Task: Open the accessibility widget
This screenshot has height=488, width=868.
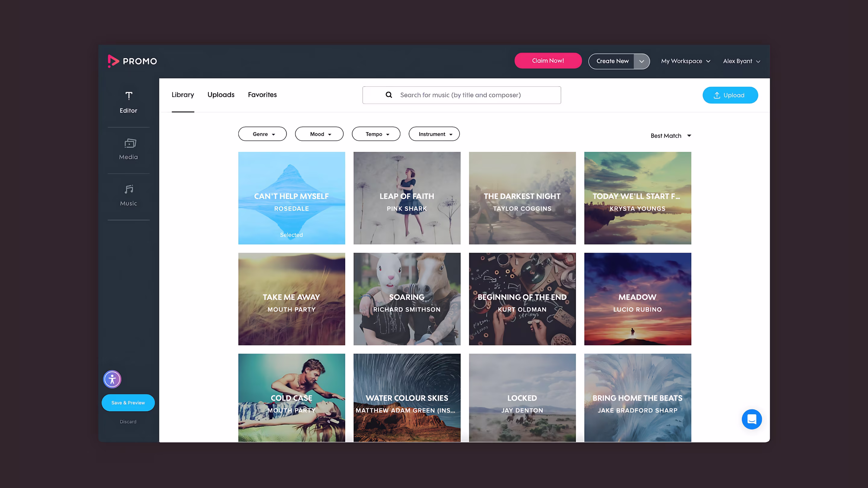Action: 112,379
